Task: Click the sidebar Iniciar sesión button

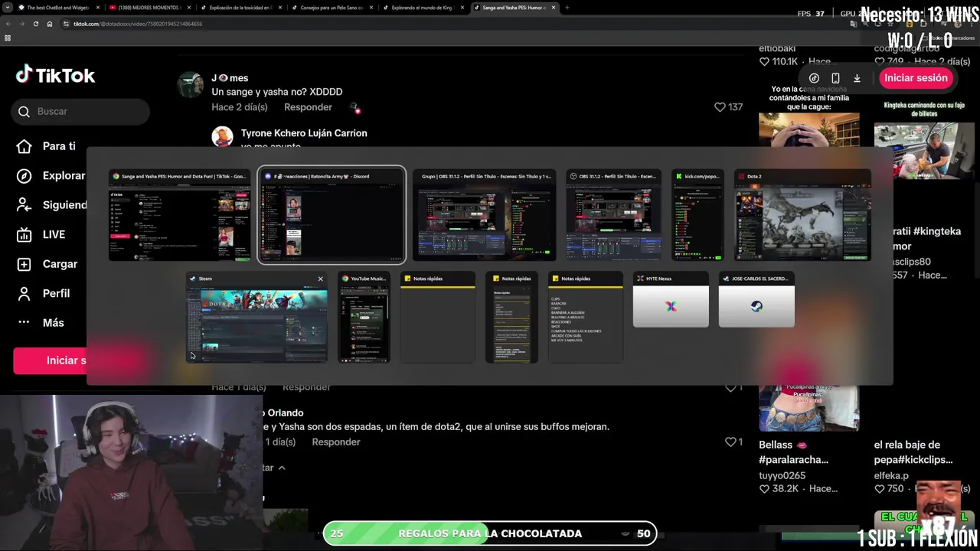Action: coord(51,360)
